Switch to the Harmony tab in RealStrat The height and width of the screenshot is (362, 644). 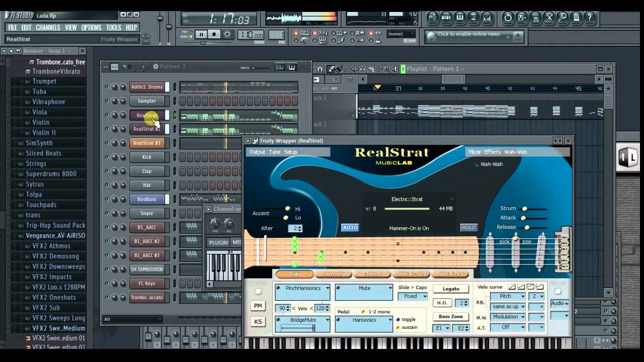(334, 274)
